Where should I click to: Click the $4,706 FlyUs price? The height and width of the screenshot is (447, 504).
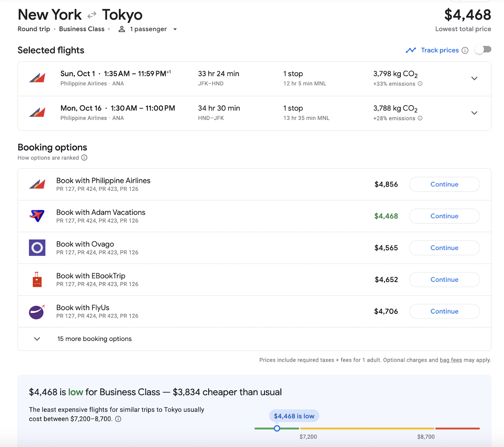(386, 312)
